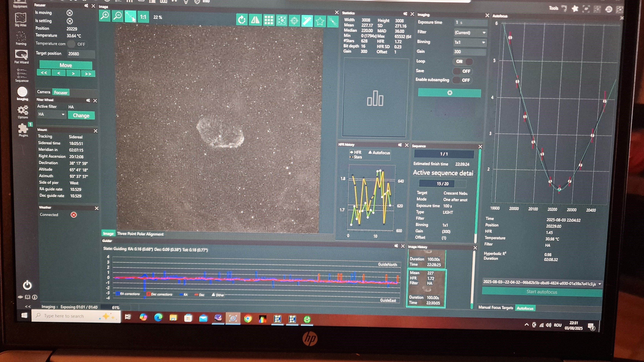
Task: Click the focuser Move button
Action: tap(66, 65)
